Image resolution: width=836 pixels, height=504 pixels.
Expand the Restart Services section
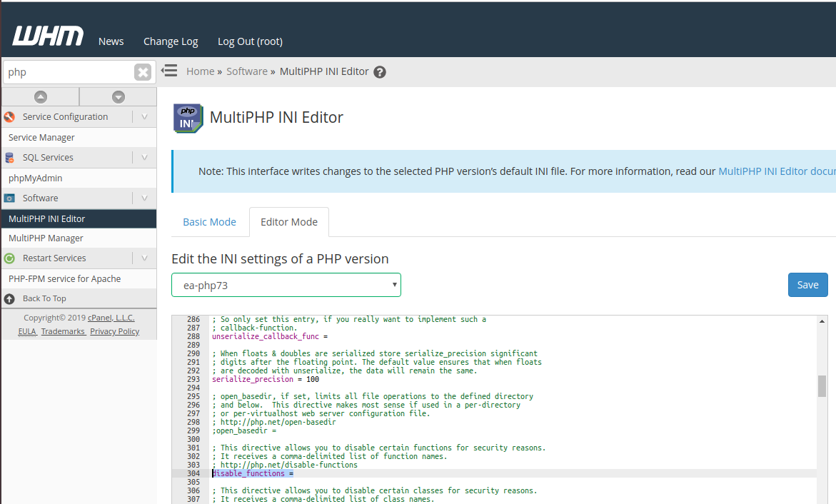pos(145,258)
